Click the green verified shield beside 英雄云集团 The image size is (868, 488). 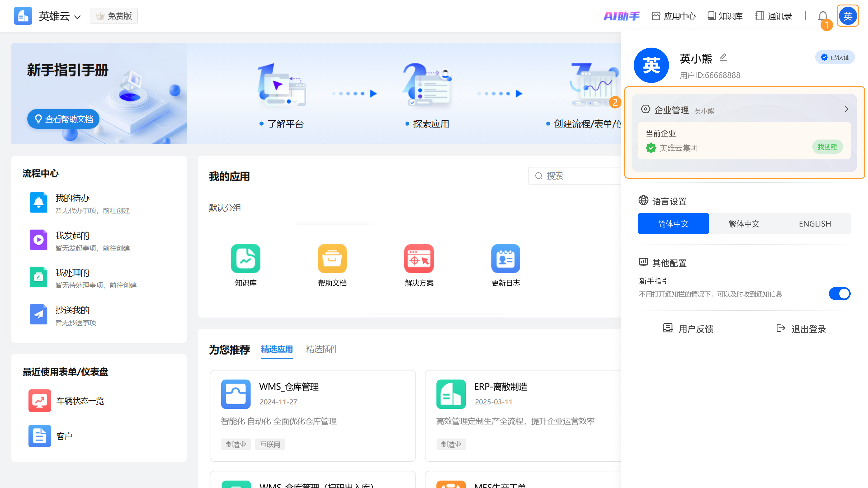tap(651, 148)
